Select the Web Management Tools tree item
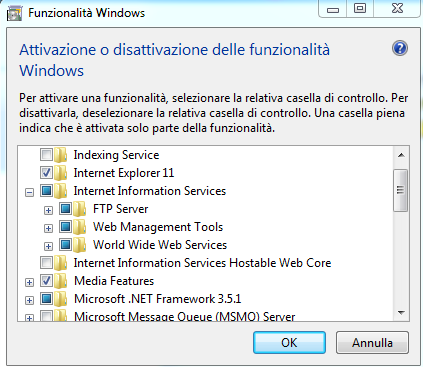 coord(158,227)
